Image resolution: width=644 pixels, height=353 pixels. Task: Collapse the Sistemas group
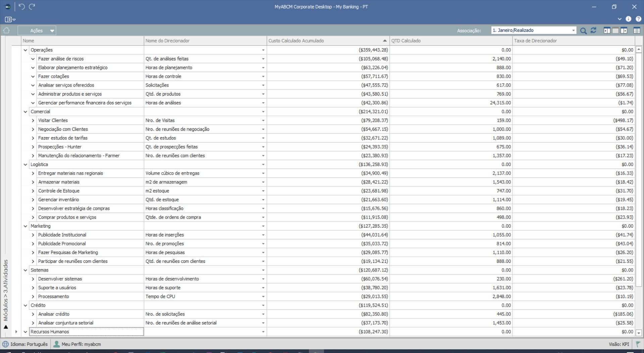[25, 270]
